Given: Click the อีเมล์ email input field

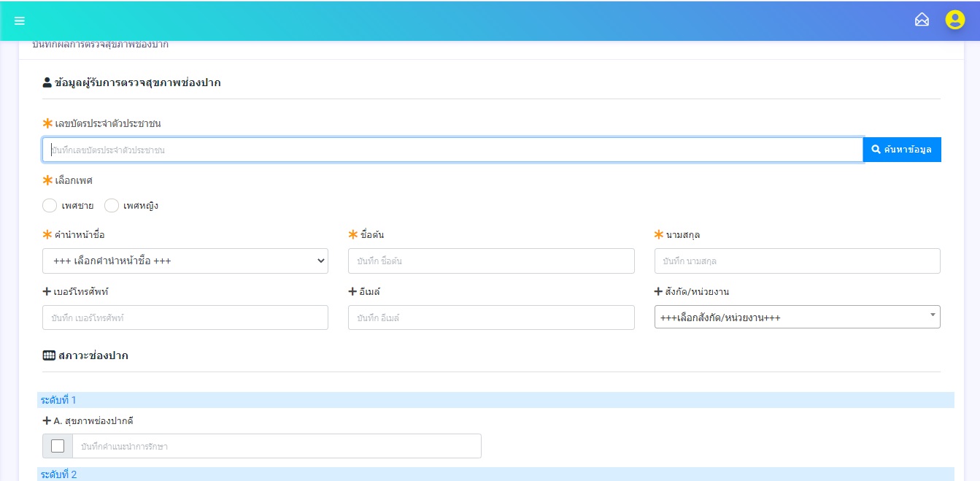Looking at the screenshot, I should (491, 318).
